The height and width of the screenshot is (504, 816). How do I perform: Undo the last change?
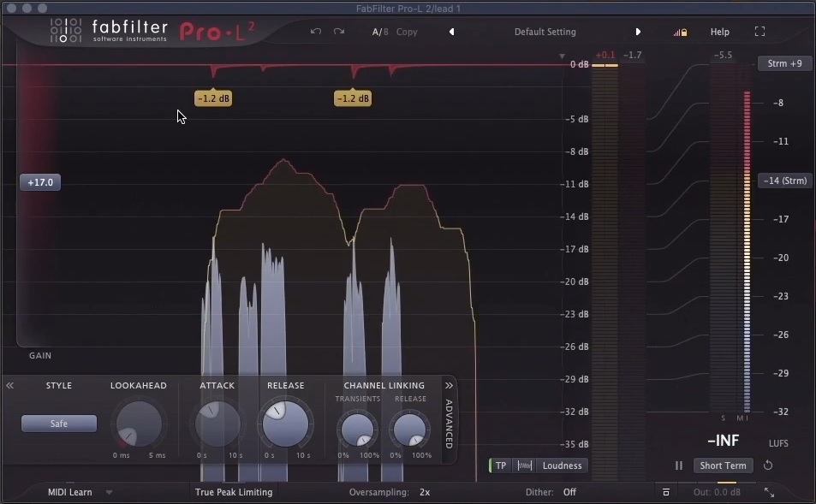click(x=315, y=32)
